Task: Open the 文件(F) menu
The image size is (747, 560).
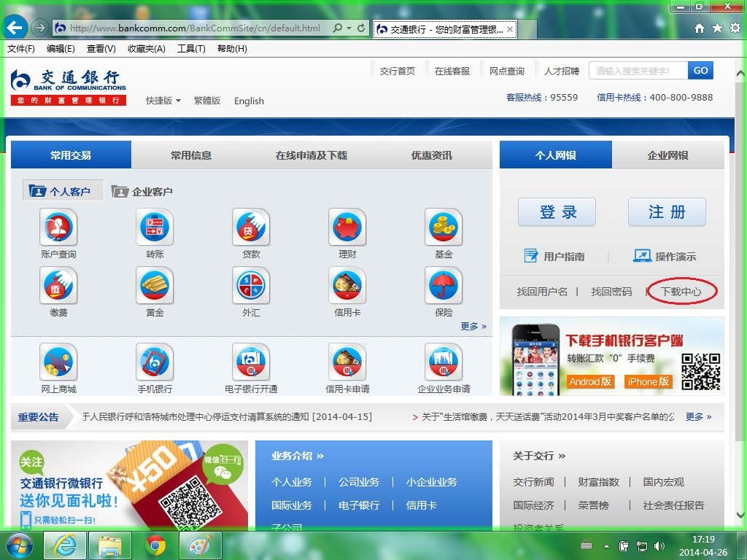Action: (x=20, y=49)
